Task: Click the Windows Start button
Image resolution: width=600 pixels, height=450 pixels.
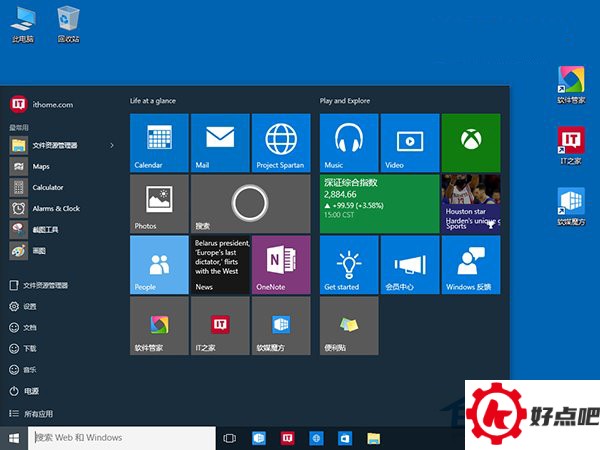Action: coord(14,438)
